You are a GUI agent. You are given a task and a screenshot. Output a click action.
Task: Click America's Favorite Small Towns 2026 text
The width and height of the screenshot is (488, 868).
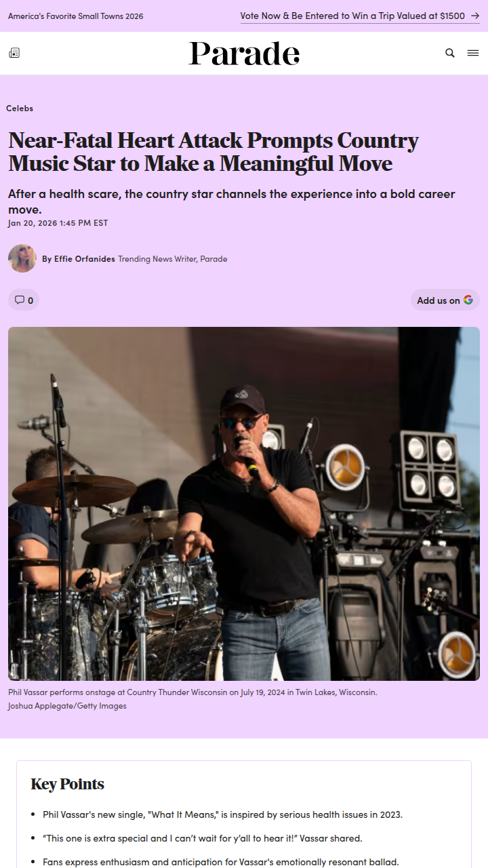point(76,16)
